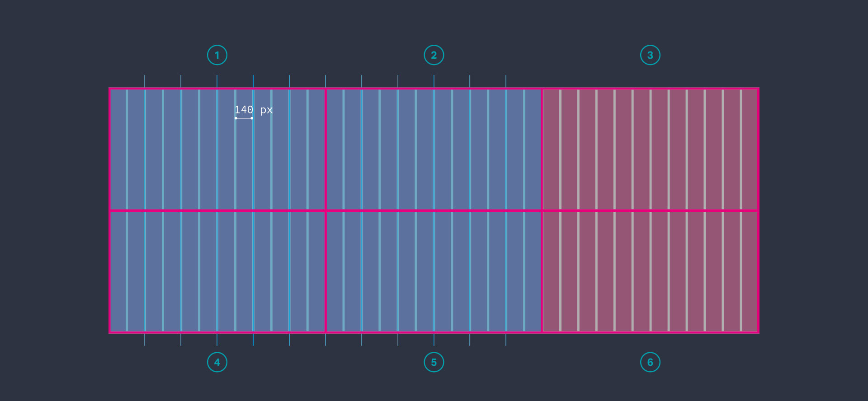The width and height of the screenshot is (868, 401).
Task: Click the circled number 3 marker
Action: (x=650, y=55)
